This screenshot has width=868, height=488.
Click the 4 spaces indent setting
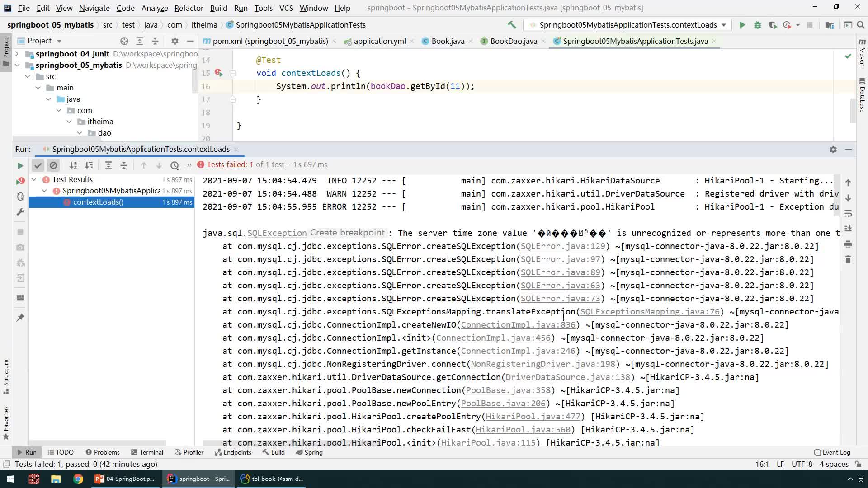pyautogui.click(x=834, y=464)
